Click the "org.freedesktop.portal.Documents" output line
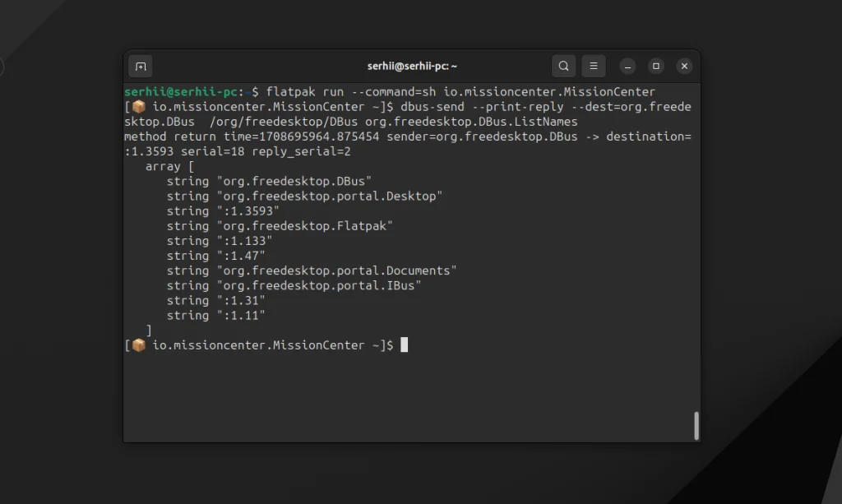 (x=335, y=270)
